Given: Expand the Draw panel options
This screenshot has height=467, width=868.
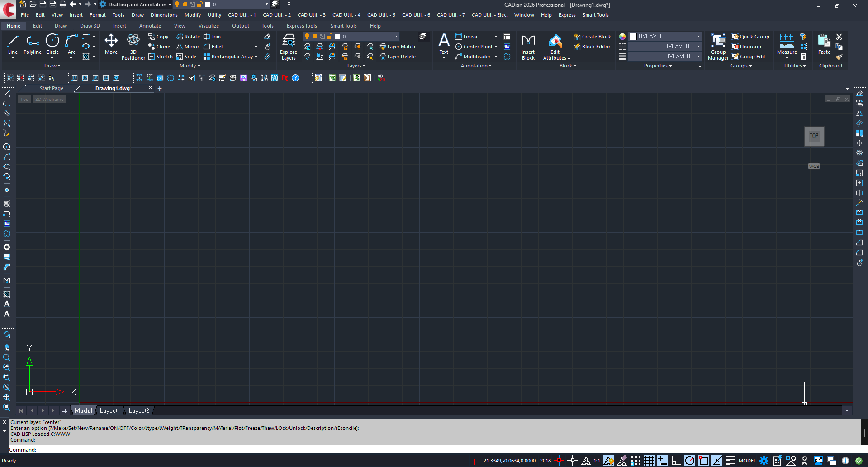Looking at the screenshot, I should [52, 66].
